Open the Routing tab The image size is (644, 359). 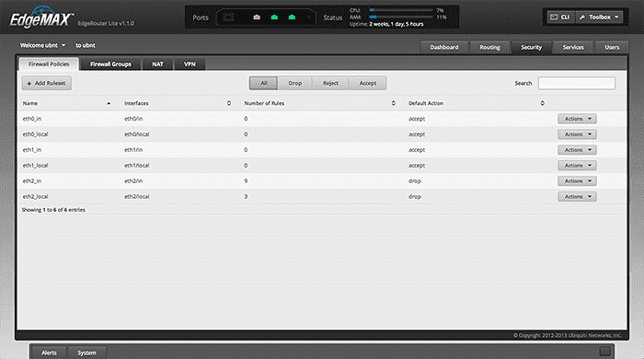coord(490,47)
